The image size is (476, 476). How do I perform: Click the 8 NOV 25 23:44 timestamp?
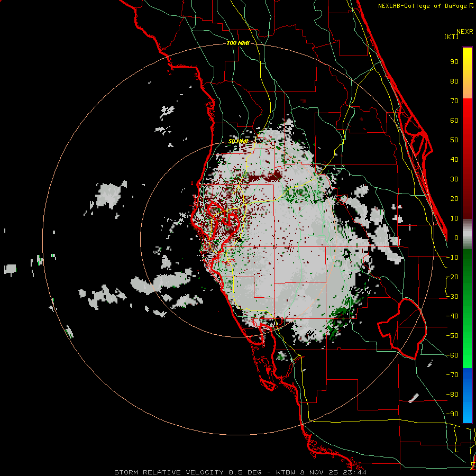(x=333, y=472)
